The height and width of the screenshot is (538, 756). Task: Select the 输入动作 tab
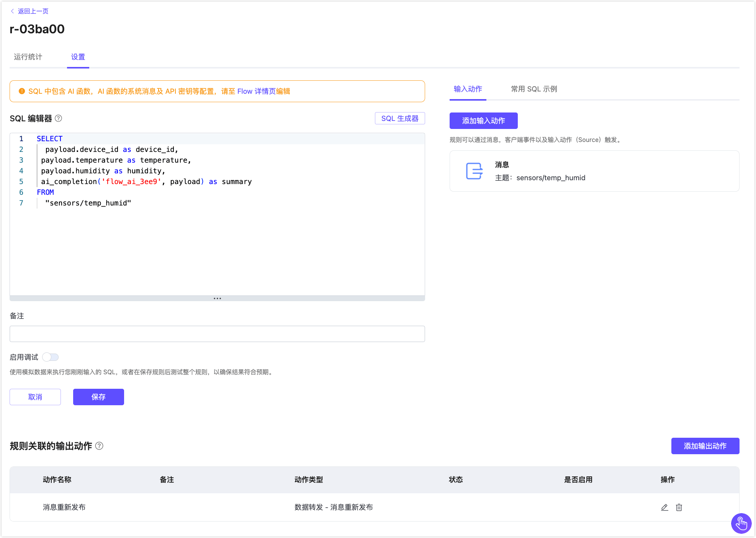coord(468,89)
